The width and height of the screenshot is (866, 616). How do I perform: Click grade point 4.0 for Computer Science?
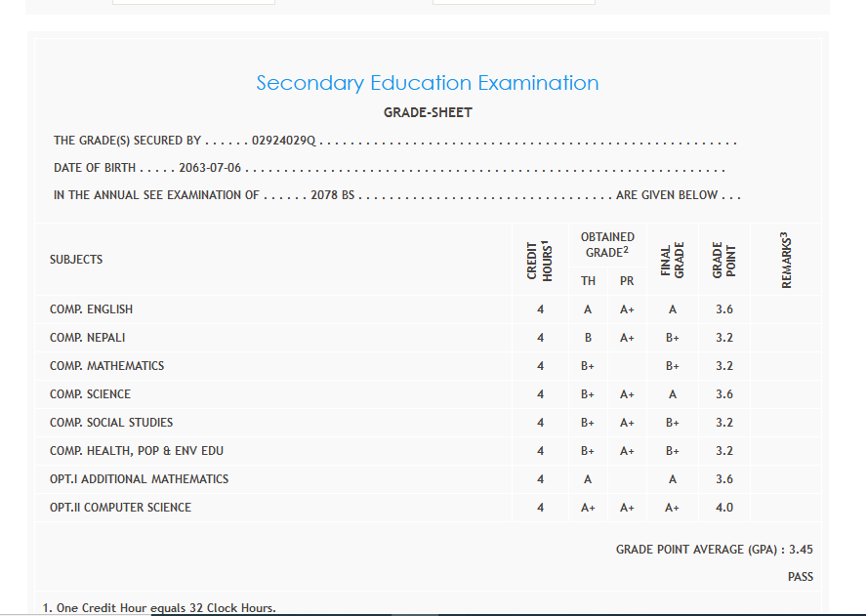coord(723,508)
